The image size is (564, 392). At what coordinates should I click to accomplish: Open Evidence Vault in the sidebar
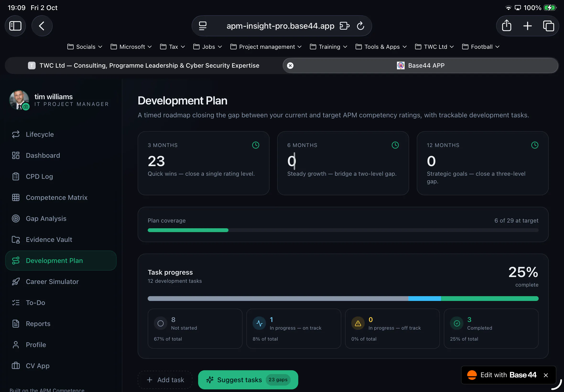(61, 240)
